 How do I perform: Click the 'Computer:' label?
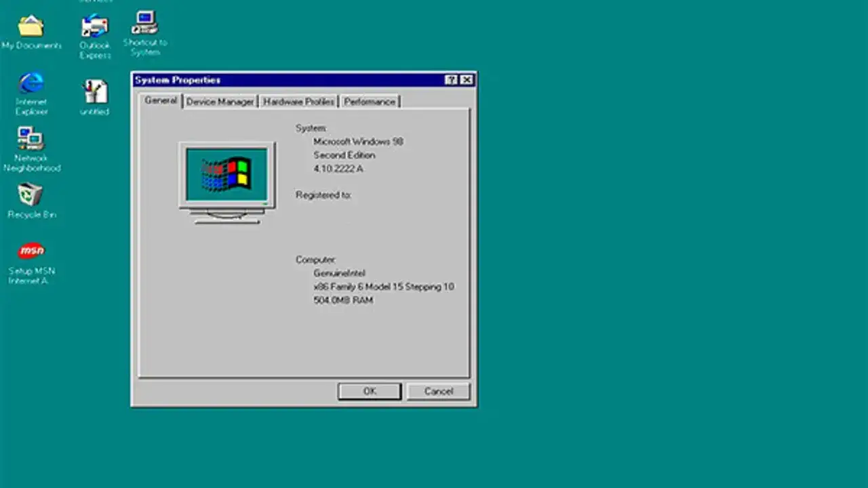coord(315,260)
